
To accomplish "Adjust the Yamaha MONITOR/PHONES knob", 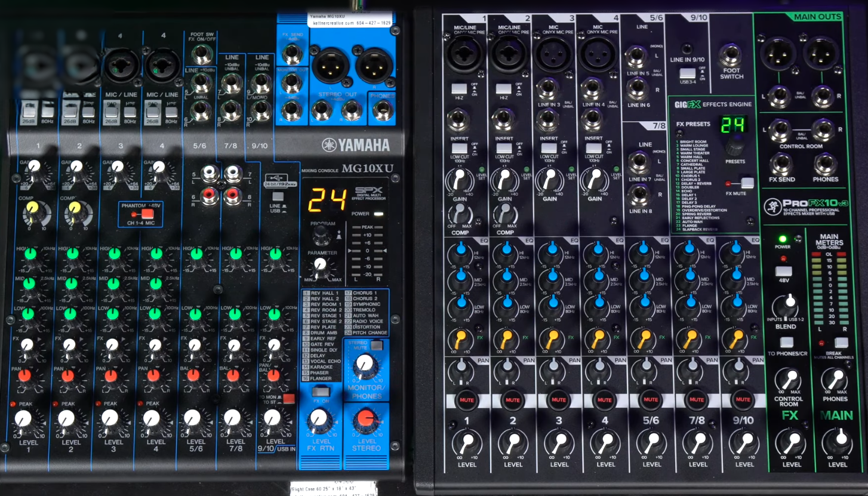I will click(365, 365).
